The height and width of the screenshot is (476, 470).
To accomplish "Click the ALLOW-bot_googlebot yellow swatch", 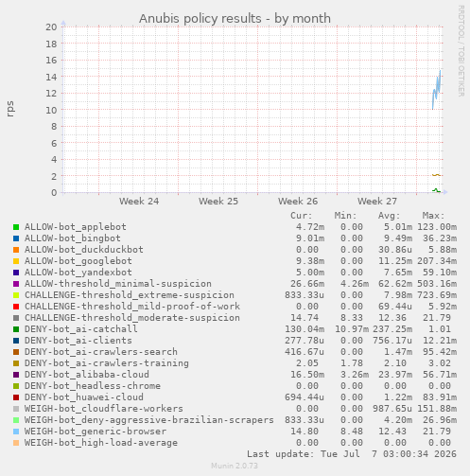I will (16, 261).
